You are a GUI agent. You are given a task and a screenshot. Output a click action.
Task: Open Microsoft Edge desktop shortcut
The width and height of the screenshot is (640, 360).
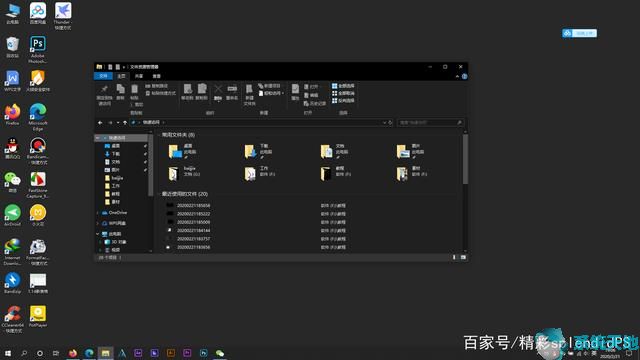38,117
